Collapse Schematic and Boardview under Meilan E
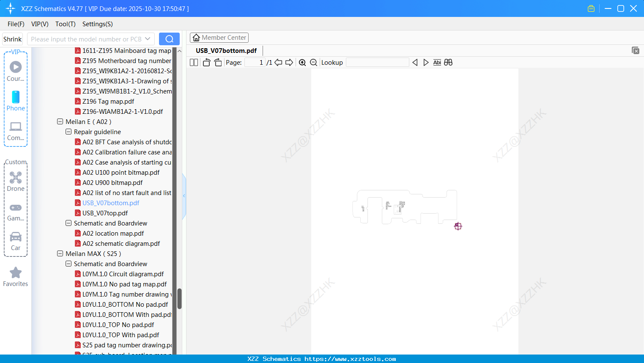 tap(69, 223)
